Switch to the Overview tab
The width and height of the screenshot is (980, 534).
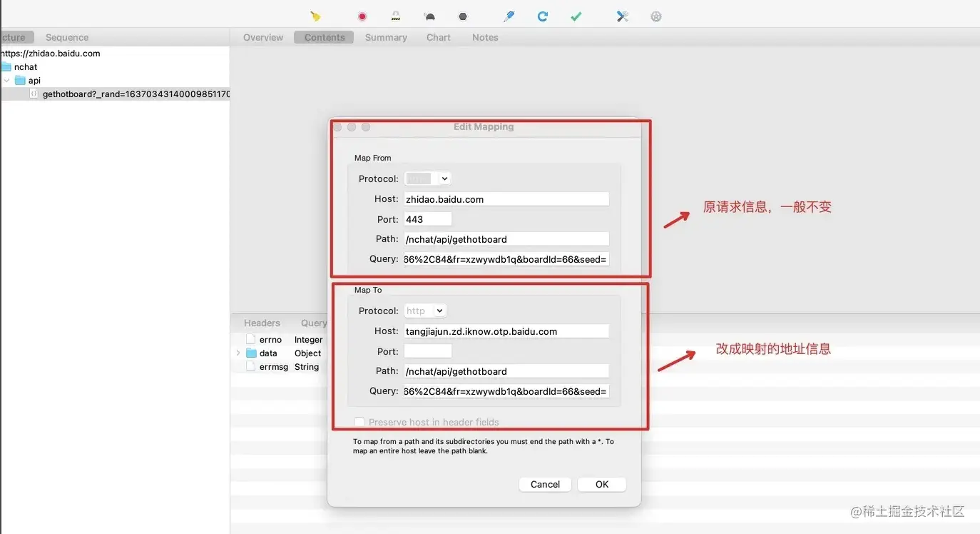263,37
